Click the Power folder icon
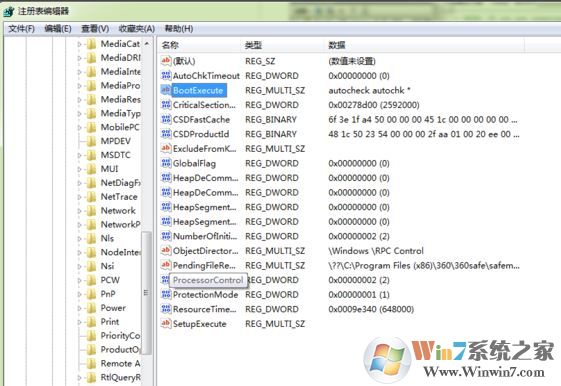Screen dimensions: 561x386 pos(92,308)
